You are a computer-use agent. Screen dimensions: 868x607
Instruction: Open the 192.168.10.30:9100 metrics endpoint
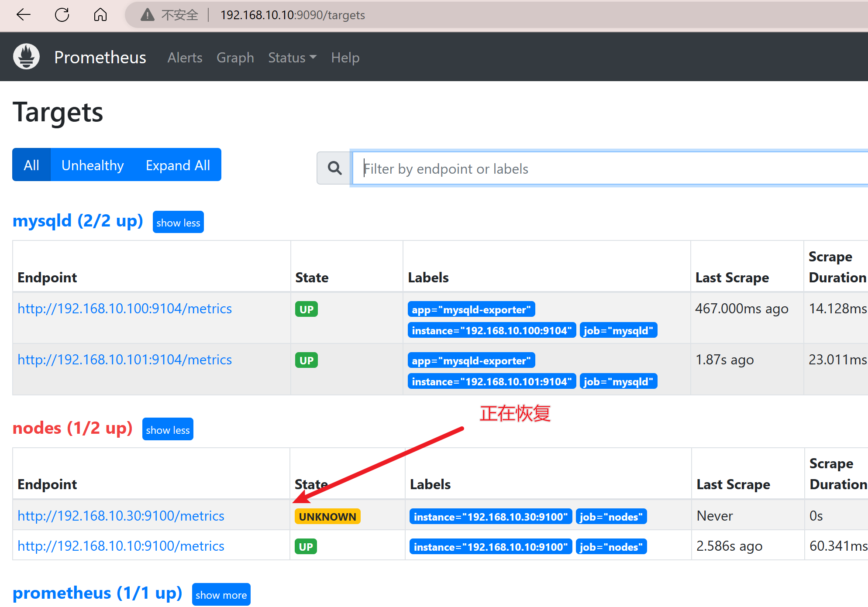tap(121, 516)
